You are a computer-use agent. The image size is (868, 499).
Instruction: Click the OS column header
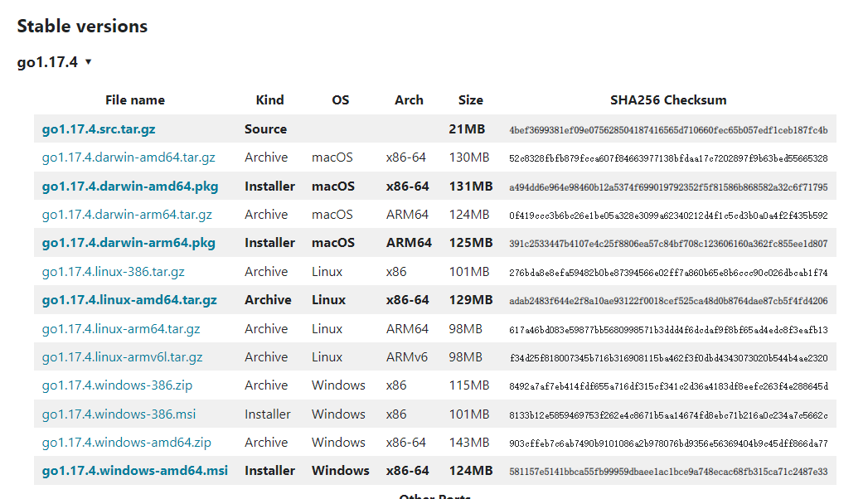pyautogui.click(x=341, y=100)
